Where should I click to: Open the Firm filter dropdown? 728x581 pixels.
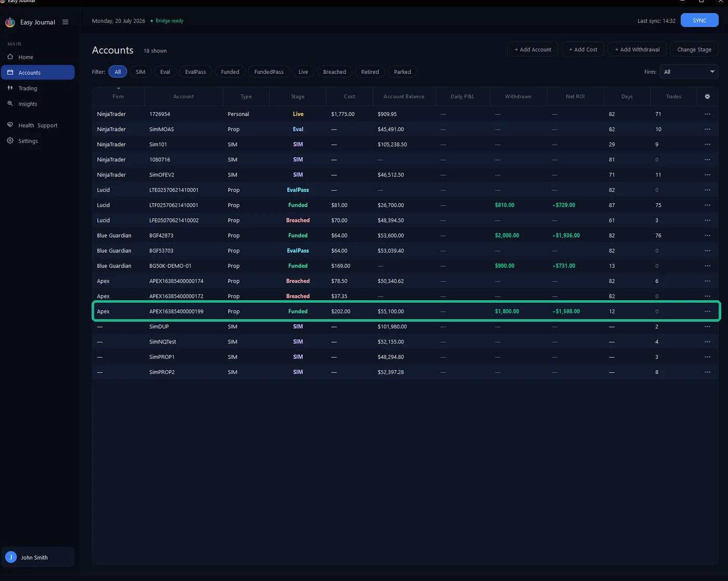tap(689, 72)
